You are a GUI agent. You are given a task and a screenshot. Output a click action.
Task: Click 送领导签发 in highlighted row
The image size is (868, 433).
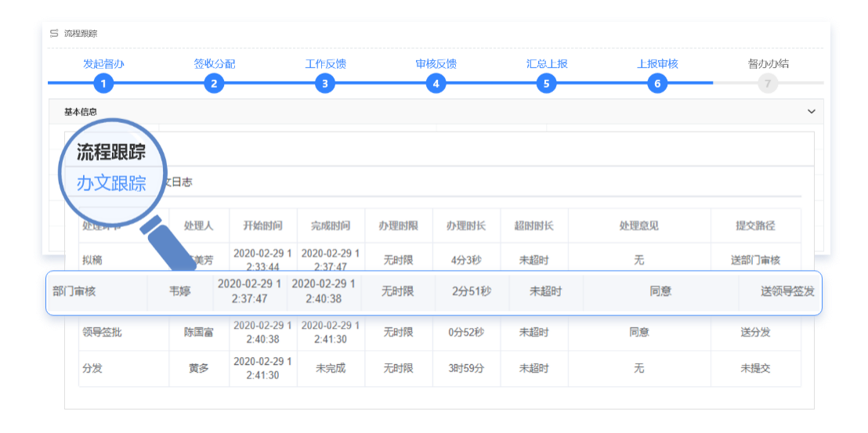pyautogui.click(x=787, y=291)
